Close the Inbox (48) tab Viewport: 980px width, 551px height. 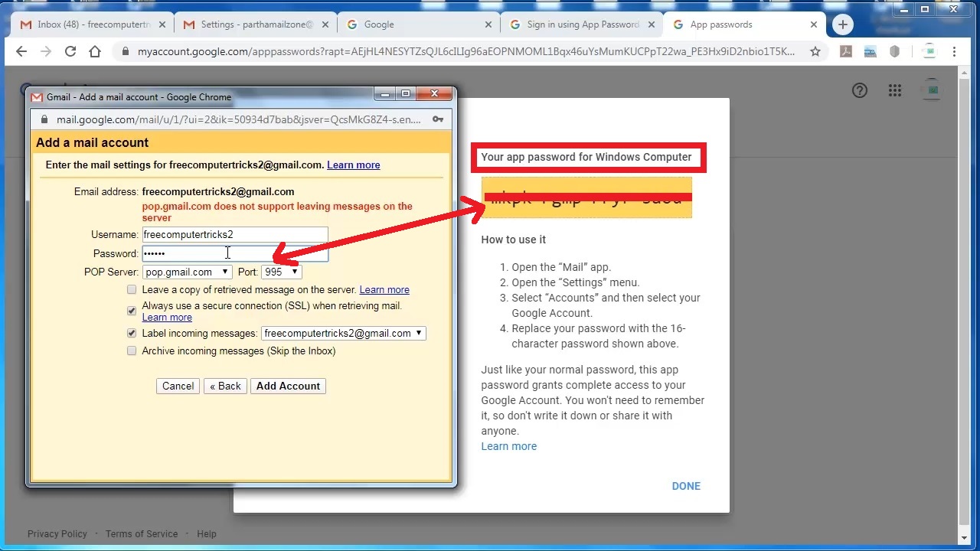point(162,24)
